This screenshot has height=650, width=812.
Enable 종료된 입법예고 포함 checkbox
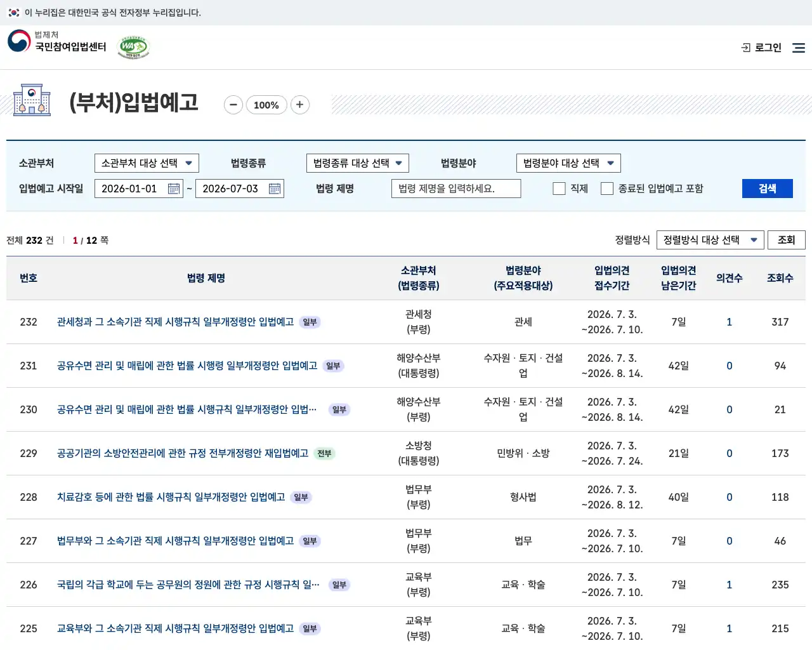click(x=607, y=189)
